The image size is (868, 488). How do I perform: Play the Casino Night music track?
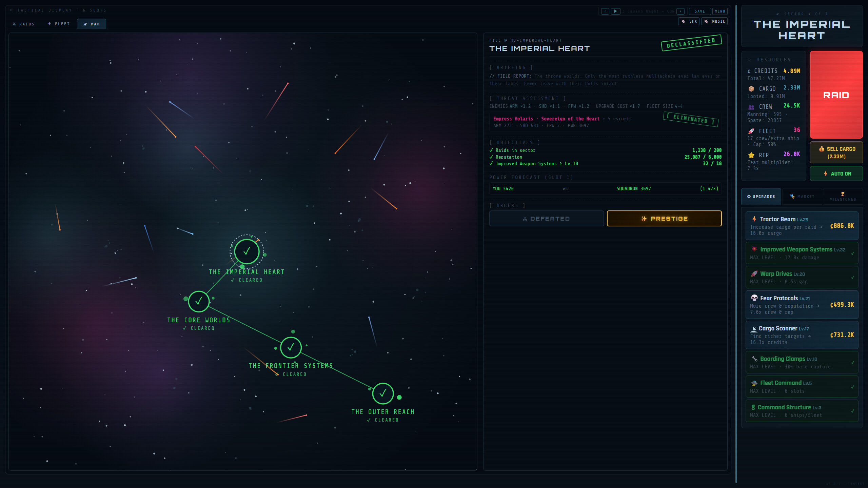pos(615,11)
